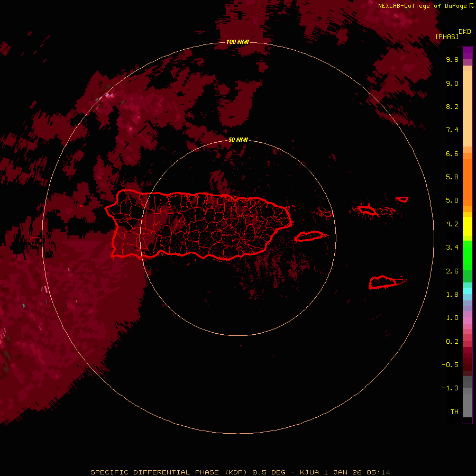476x476 pixels.
Task: Click the 5.0 color scale value
Action: coord(452,200)
